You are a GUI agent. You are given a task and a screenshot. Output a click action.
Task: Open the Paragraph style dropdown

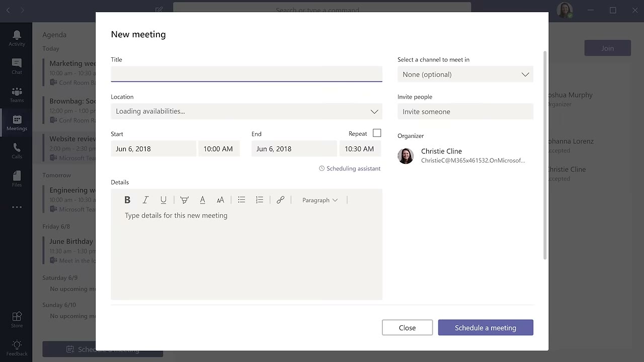point(319,200)
